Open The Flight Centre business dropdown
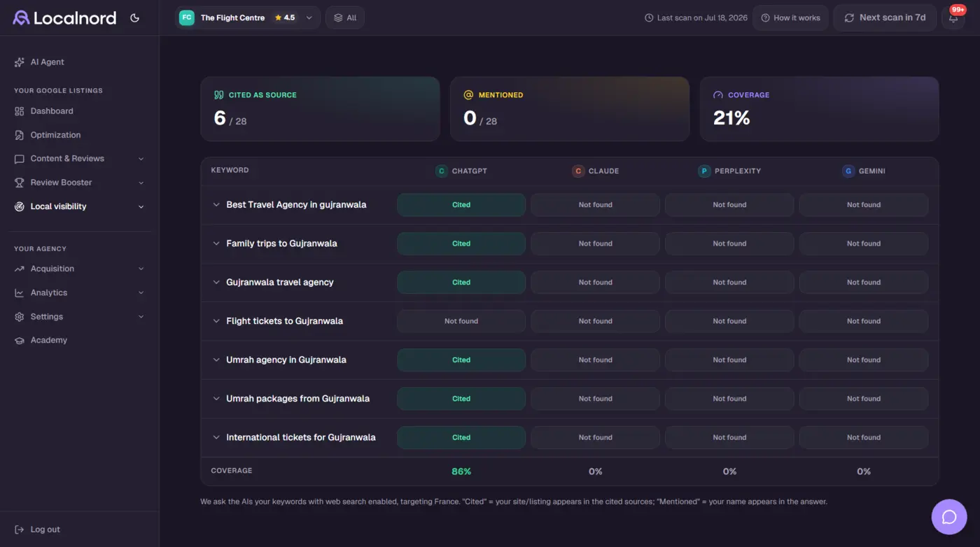The height and width of the screenshot is (547, 980). click(248, 17)
